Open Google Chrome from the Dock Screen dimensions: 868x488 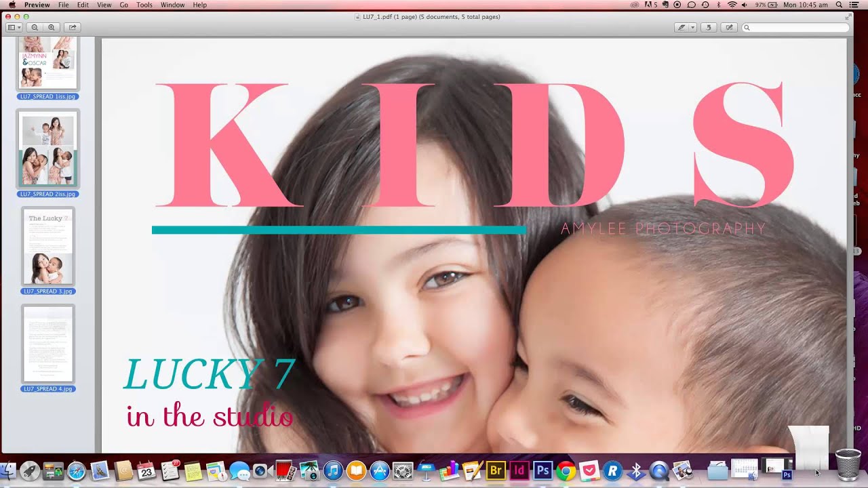click(x=566, y=470)
